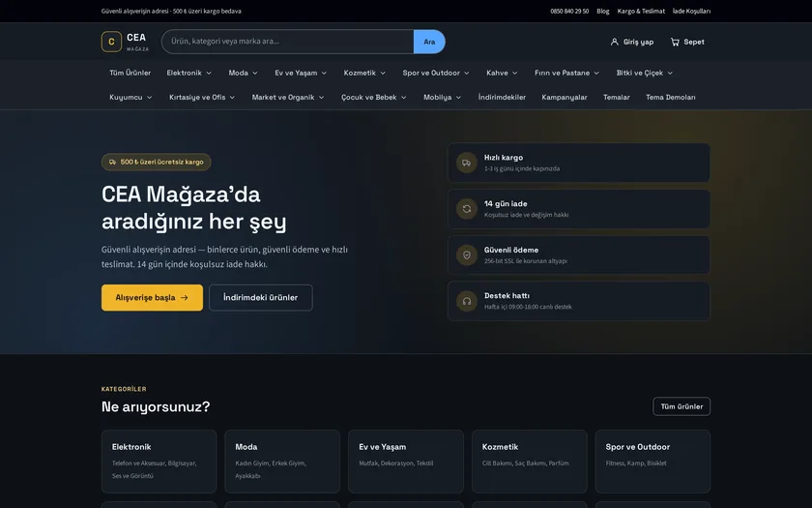Expand Spor ve Outdoor menu
The width and height of the screenshot is (812, 508).
point(436,74)
